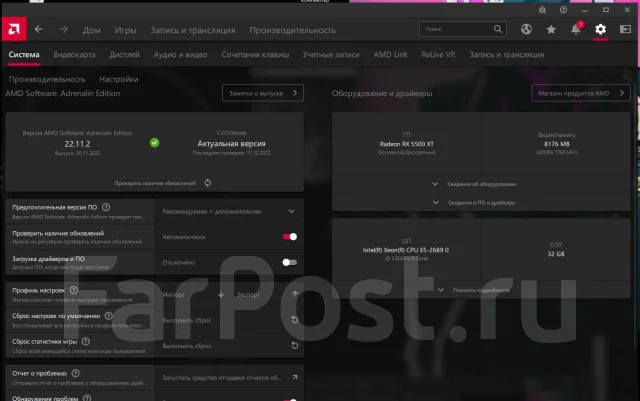This screenshot has height=401, width=640.
Task: Open the web browser globe icon
Action: click(526, 29)
